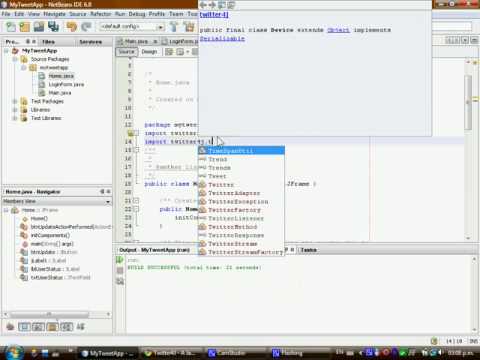This screenshot has height=360, width=480.
Task: Click the Redo toolbar icon
Action: (x=86, y=27)
